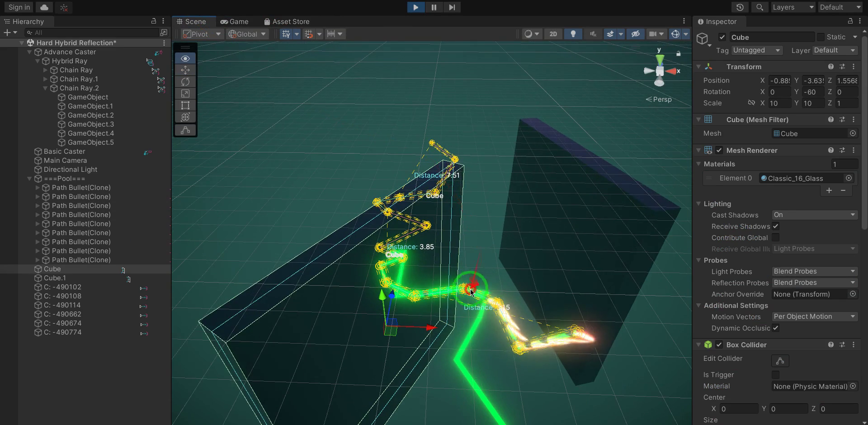The width and height of the screenshot is (868, 425).
Task: Enable Contribute Global Illumination checkbox
Action: click(x=776, y=237)
